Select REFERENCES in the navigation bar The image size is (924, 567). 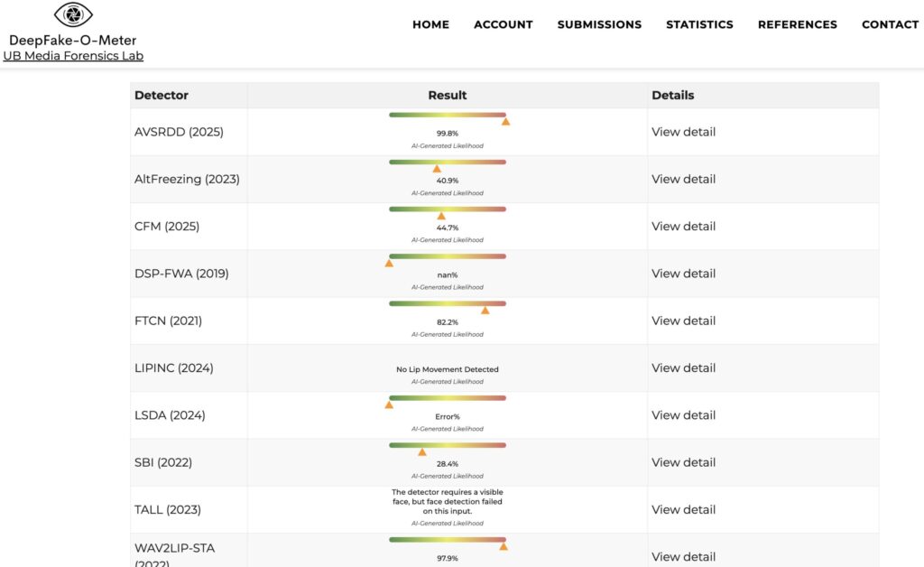pos(797,24)
